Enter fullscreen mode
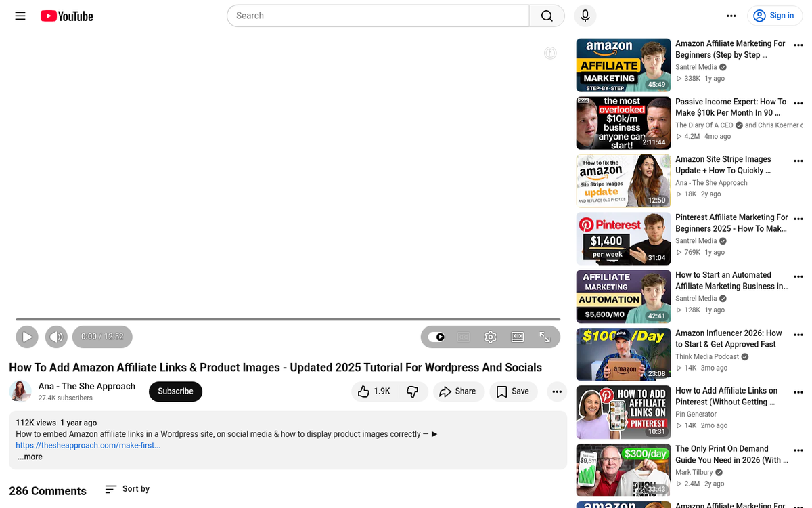 (x=545, y=337)
